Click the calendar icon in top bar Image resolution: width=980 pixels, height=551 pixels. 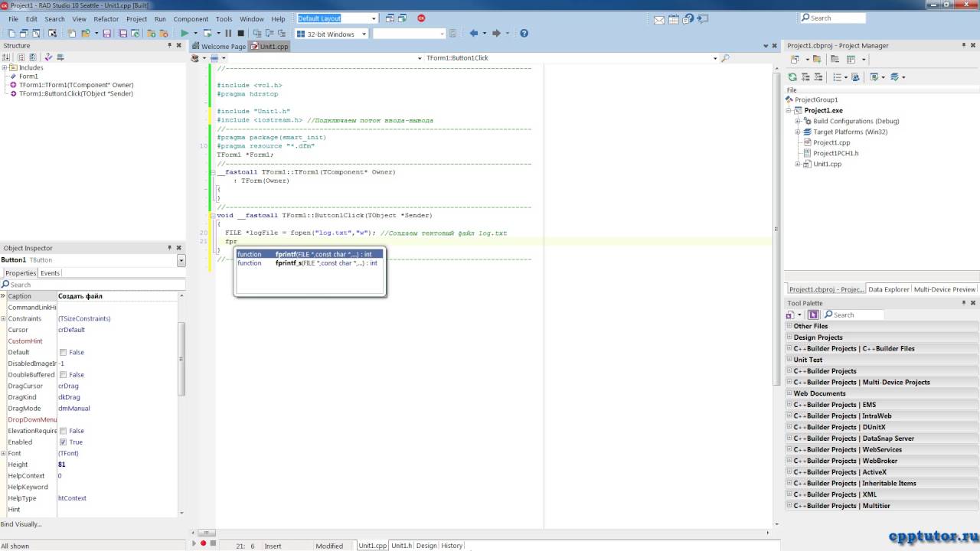[675, 19]
